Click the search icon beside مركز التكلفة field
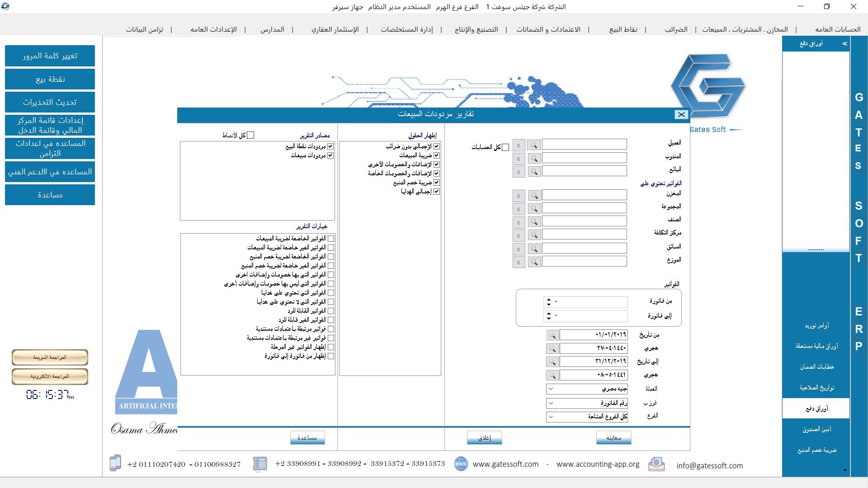Image resolution: width=868 pixels, height=488 pixels. 534,235
